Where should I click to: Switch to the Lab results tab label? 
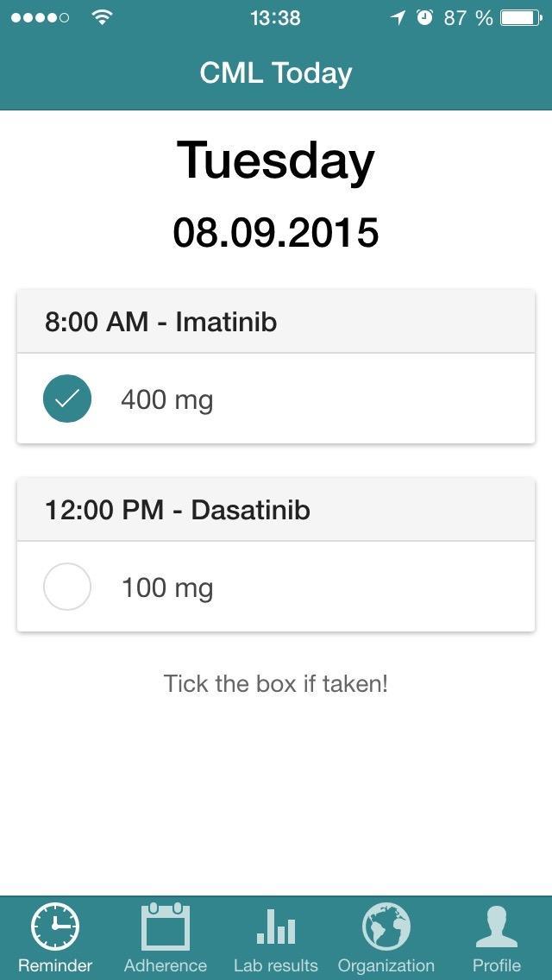pyautogui.click(x=276, y=965)
